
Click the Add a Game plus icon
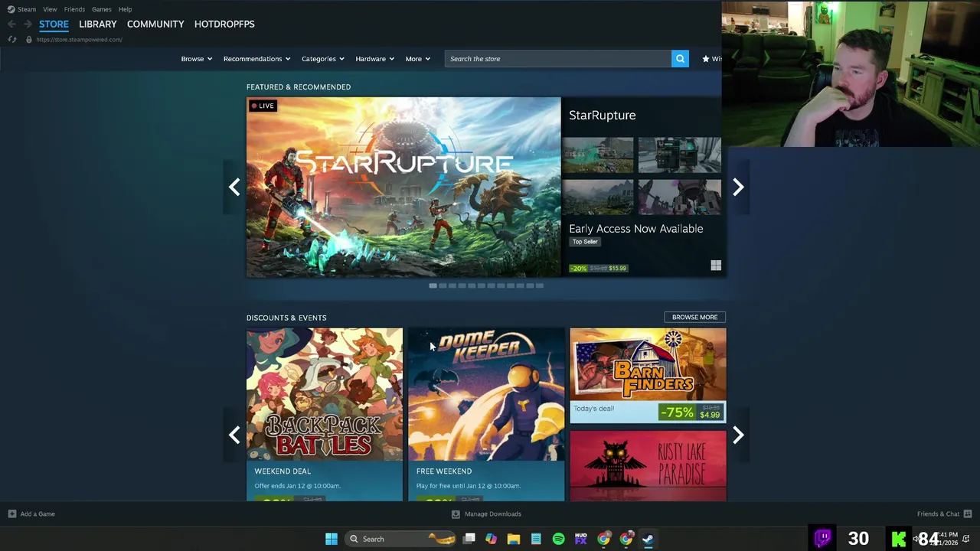pyautogui.click(x=11, y=514)
